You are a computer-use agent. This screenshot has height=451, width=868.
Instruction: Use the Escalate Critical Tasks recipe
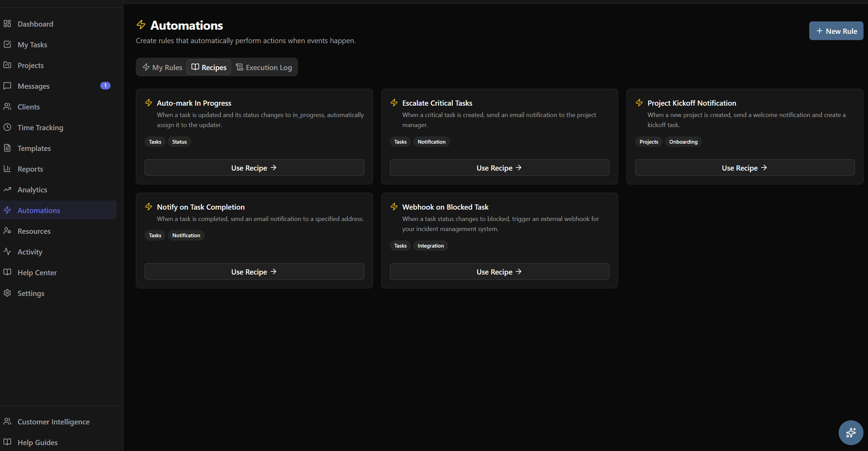[x=499, y=167]
